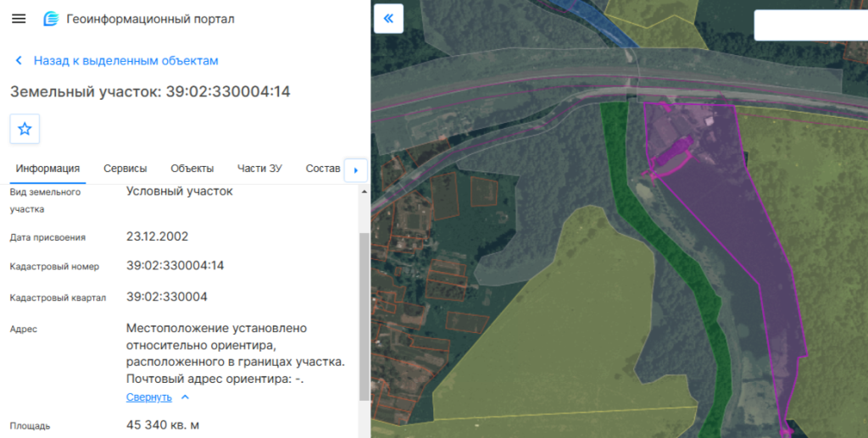Image resolution: width=868 pixels, height=438 pixels.
Task: Click the back arrow near Назад
Action: (19, 60)
